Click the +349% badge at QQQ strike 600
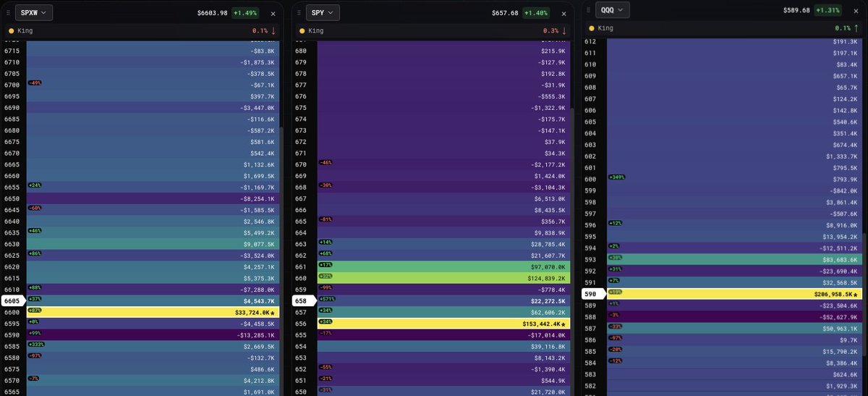 tap(617, 177)
